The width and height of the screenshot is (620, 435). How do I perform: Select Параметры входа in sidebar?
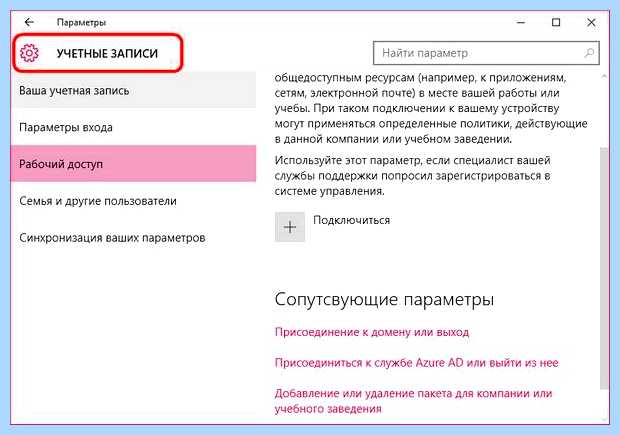point(134,127)
